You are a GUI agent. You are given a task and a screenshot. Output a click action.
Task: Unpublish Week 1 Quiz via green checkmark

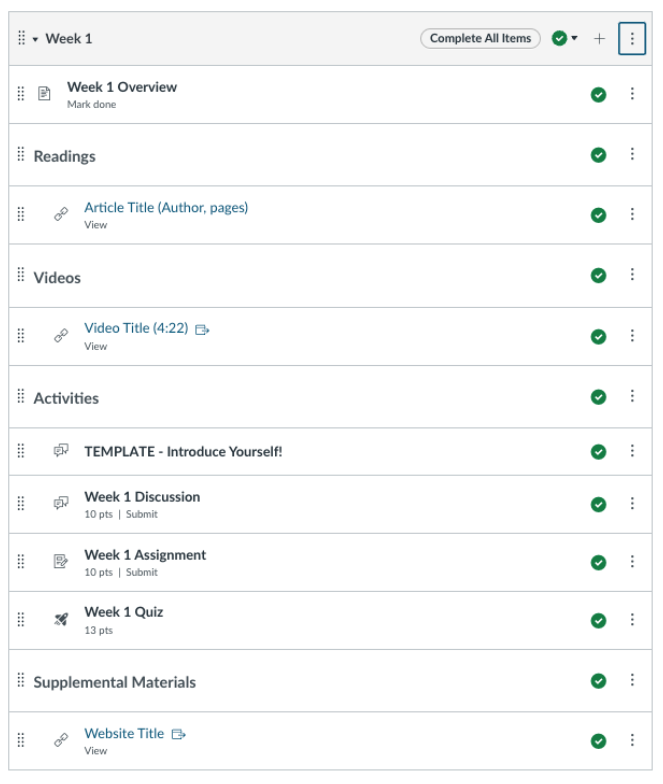tap(598, 620)
